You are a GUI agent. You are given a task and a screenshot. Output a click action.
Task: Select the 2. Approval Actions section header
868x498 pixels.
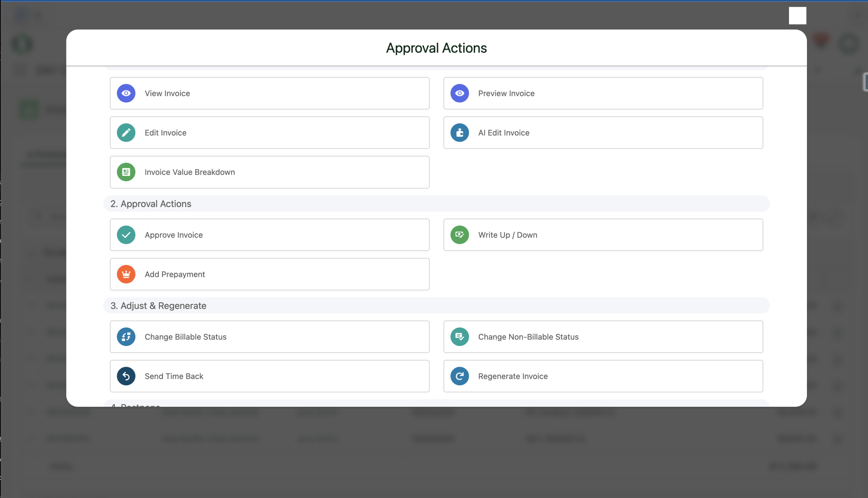[436, 204]
